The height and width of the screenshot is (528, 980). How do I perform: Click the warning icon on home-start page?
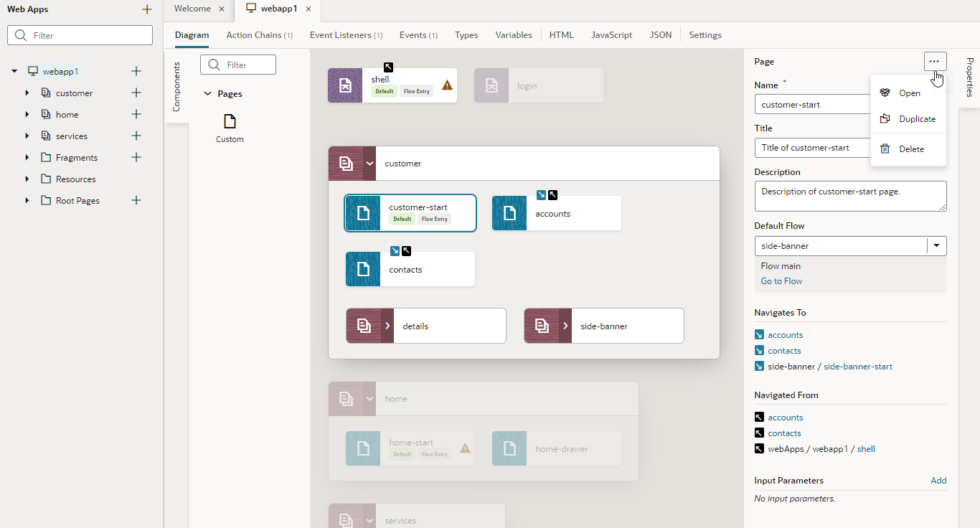point(465,448)
